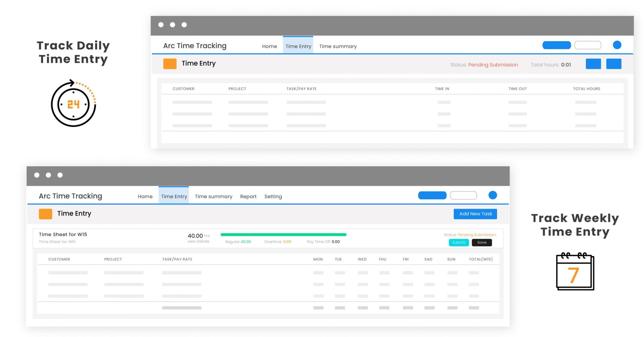Open the user avatar circle in weekly tracker

[493, 195]
